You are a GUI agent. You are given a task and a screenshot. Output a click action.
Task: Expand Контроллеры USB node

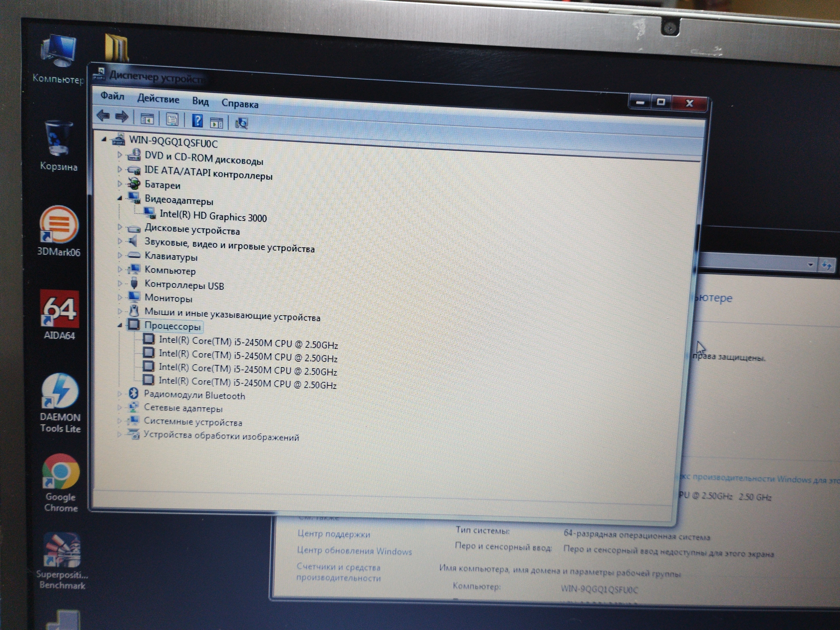(120, 283)
